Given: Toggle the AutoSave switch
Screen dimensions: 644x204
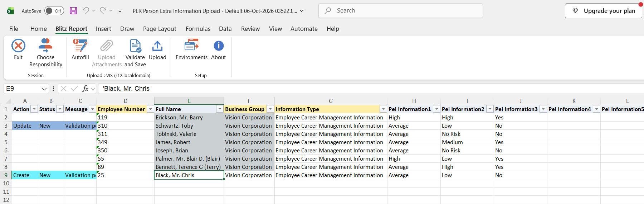Looking at the screenshot, I should pos(54,11).
